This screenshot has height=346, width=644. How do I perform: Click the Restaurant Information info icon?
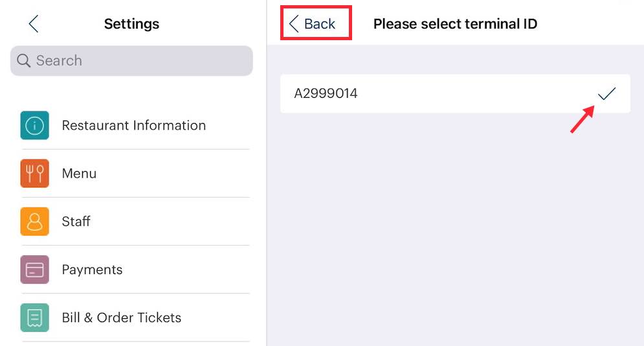(35, 125)
